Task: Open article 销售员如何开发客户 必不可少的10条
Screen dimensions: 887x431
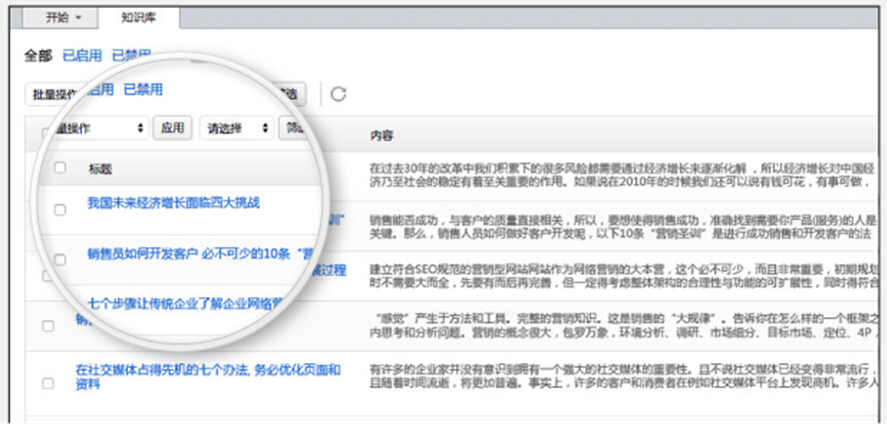Action: pos(201,253)
